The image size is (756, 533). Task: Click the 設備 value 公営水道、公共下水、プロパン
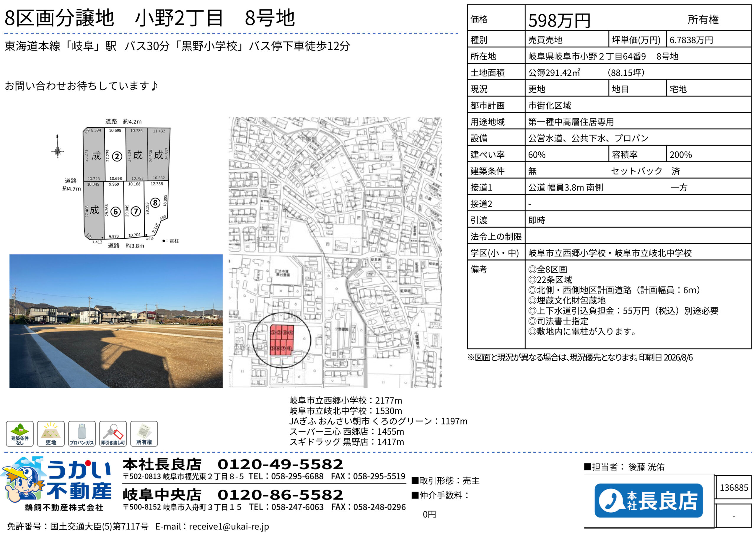tap(588, 138)
